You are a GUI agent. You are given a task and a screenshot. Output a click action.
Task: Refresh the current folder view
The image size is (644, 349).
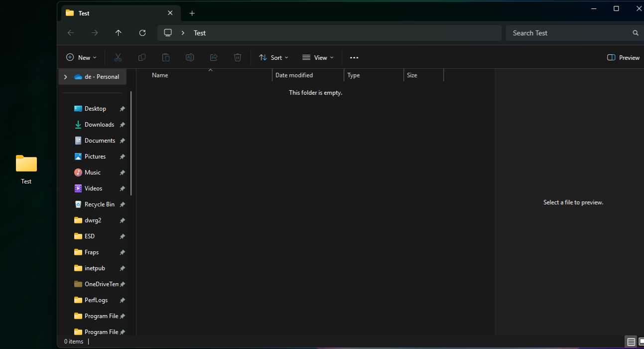tap(142, 33)
